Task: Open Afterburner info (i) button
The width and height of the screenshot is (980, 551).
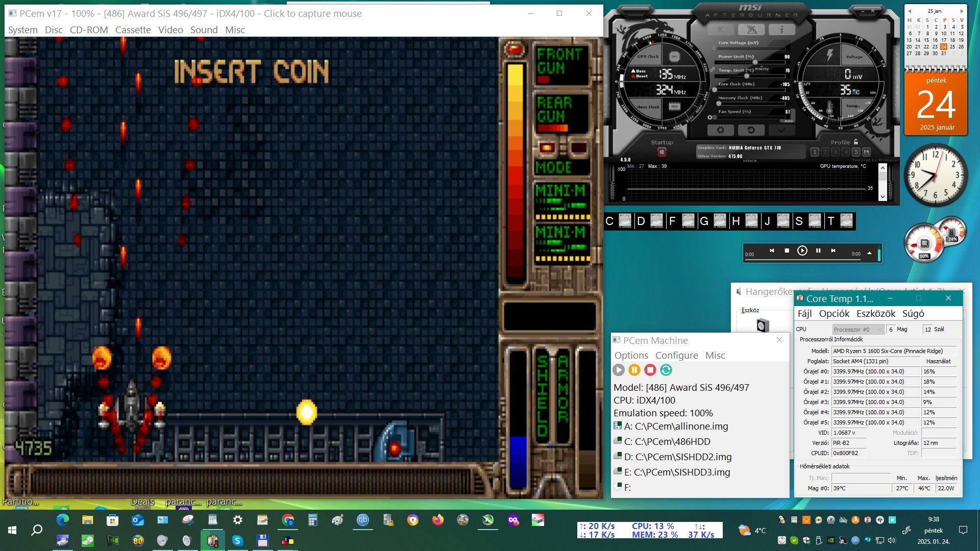Action: (781, 30)
